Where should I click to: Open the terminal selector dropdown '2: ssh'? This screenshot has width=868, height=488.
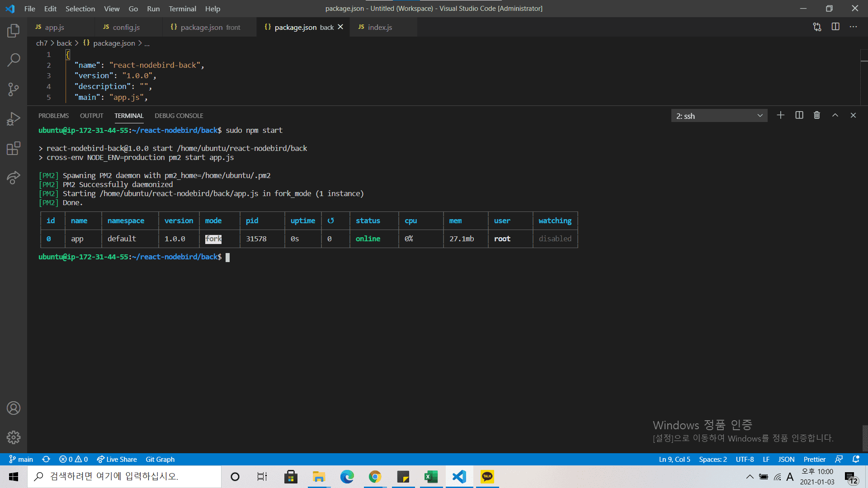pos(719,116)
